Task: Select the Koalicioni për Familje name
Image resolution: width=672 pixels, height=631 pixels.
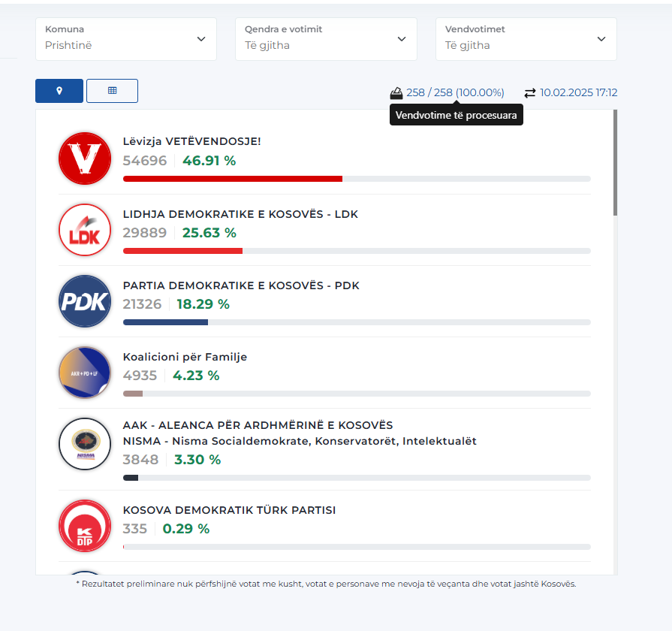Action: (185, 357)
